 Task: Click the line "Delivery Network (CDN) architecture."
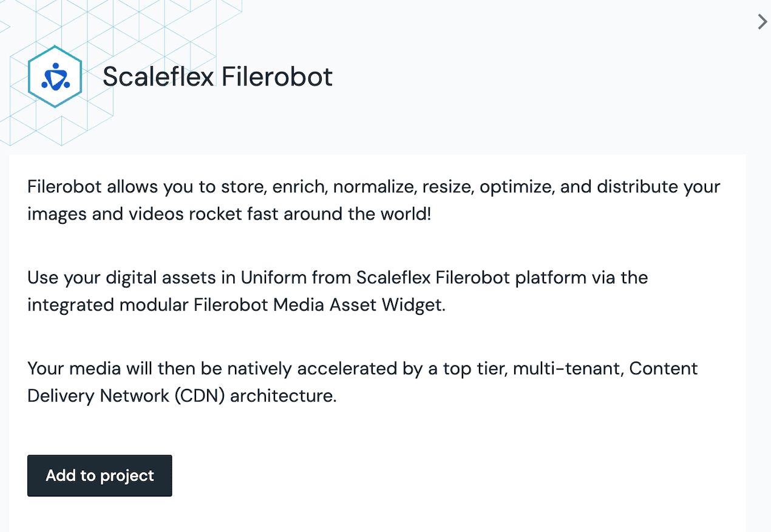[x=182, y=396]
